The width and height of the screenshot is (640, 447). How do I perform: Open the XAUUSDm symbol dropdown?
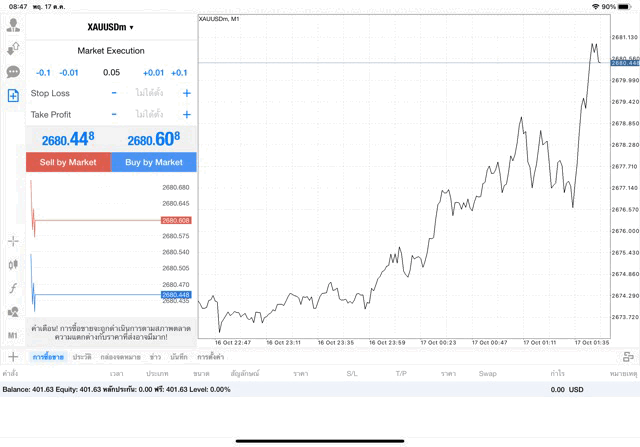[x=111, y=27]
